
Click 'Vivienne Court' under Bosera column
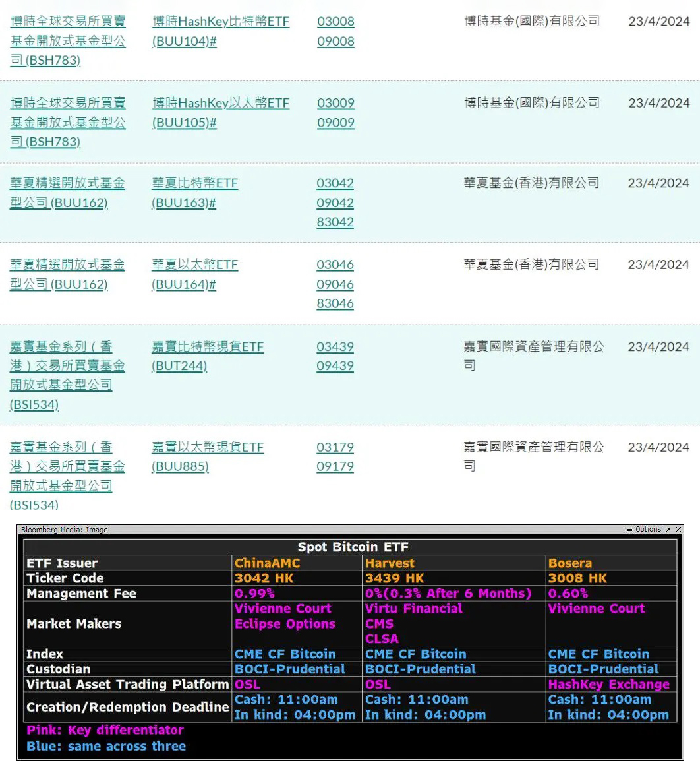coord(597,608)
